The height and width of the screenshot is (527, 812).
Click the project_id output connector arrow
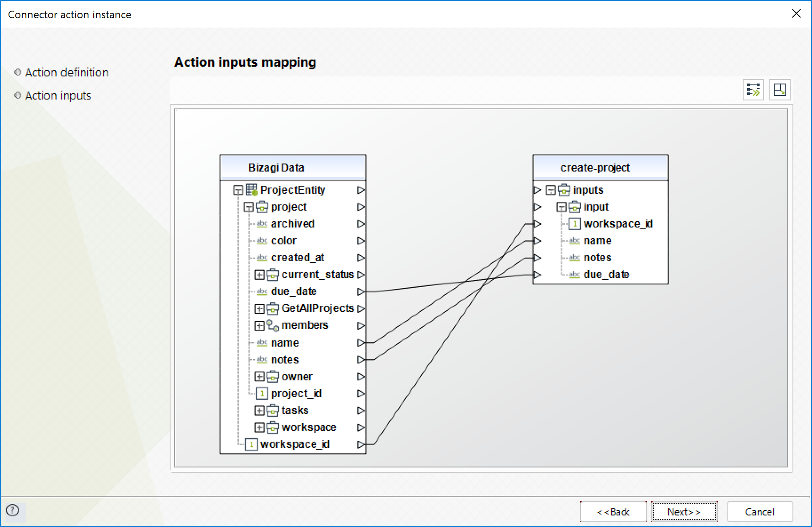pyautogui.click(x=361, y=394)
